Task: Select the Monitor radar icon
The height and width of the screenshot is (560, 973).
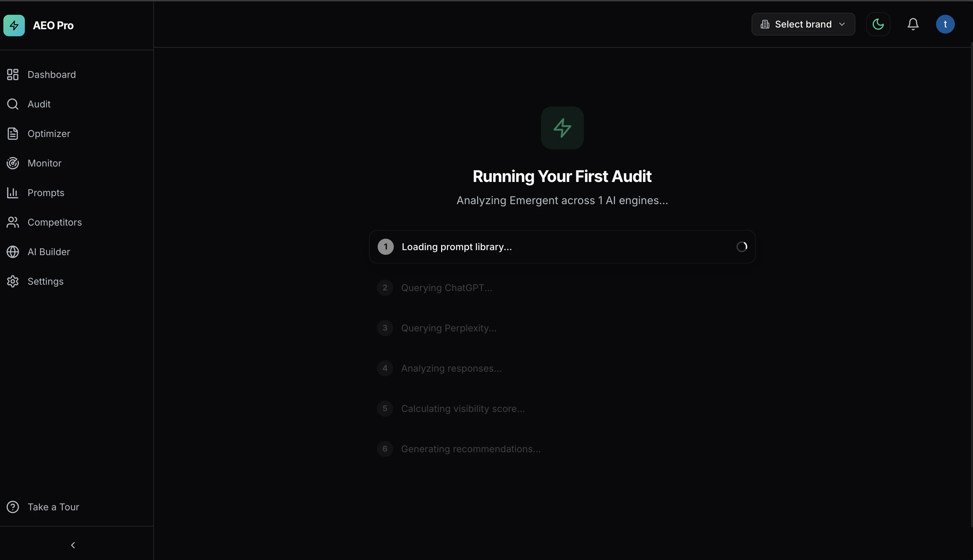Action: [x=13, y=163]
